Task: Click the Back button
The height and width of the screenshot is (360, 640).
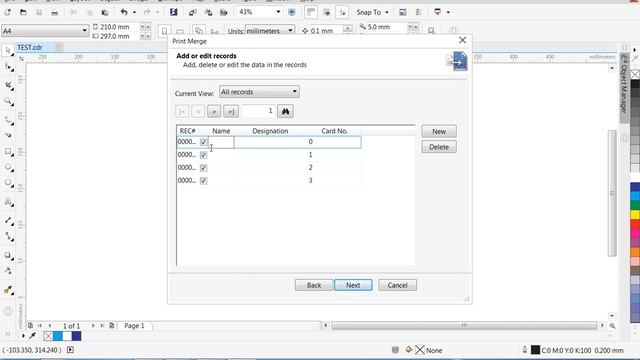Action: click(313, 285)
